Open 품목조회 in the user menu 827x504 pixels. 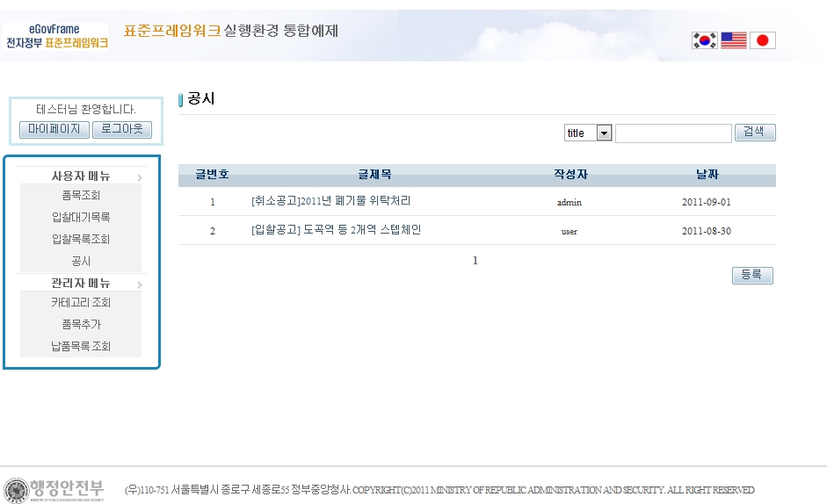[81, 196]
